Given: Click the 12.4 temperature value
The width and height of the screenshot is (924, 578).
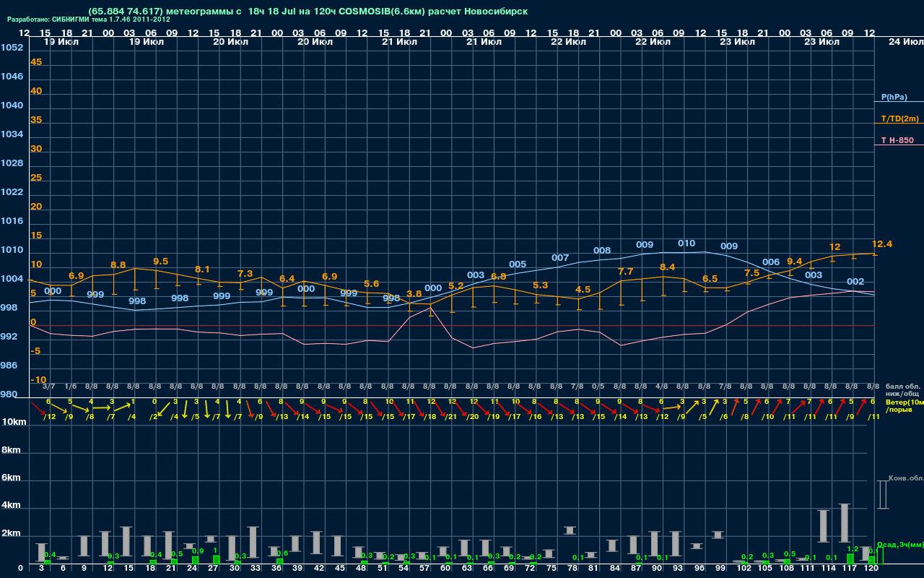Looking at the screenshot, I should click(x=882, y=244).
